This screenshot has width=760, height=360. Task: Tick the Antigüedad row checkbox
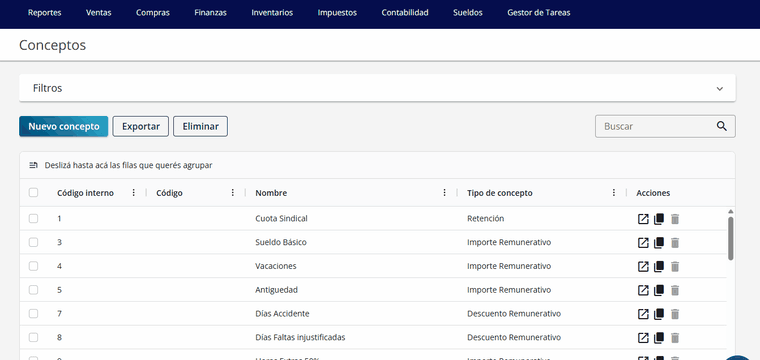33,290
